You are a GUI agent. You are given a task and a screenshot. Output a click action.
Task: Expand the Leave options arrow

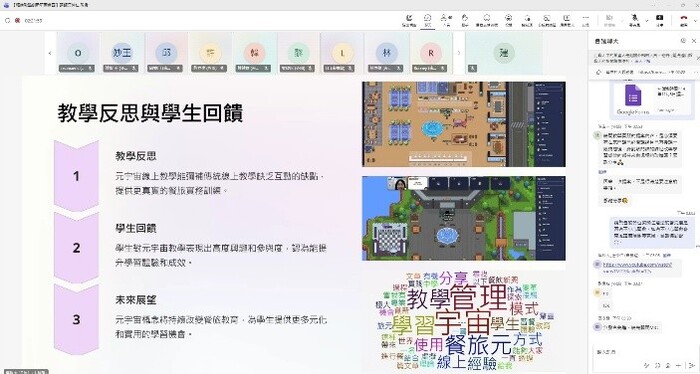tap(695, 21)
